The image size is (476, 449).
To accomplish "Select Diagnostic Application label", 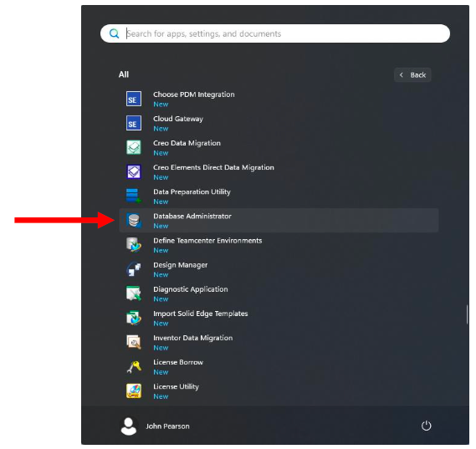I will (x=191, y=289).
